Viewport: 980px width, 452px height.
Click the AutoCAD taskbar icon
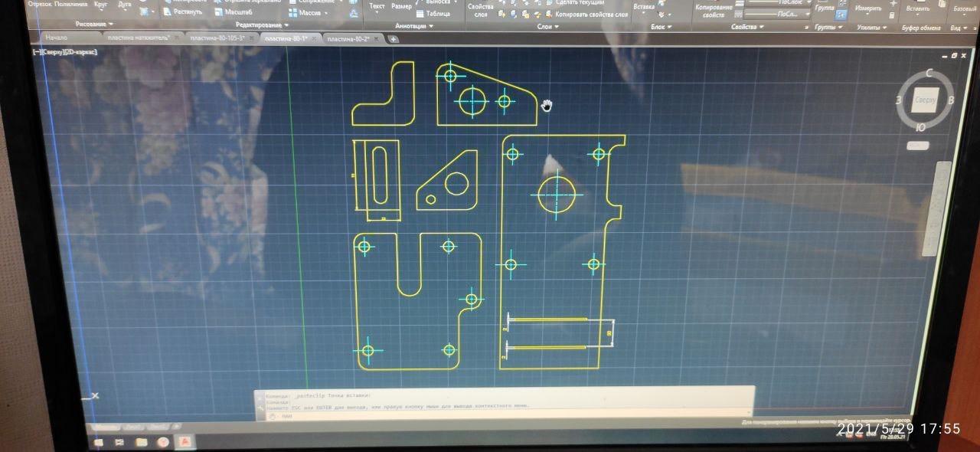(185, 442)
